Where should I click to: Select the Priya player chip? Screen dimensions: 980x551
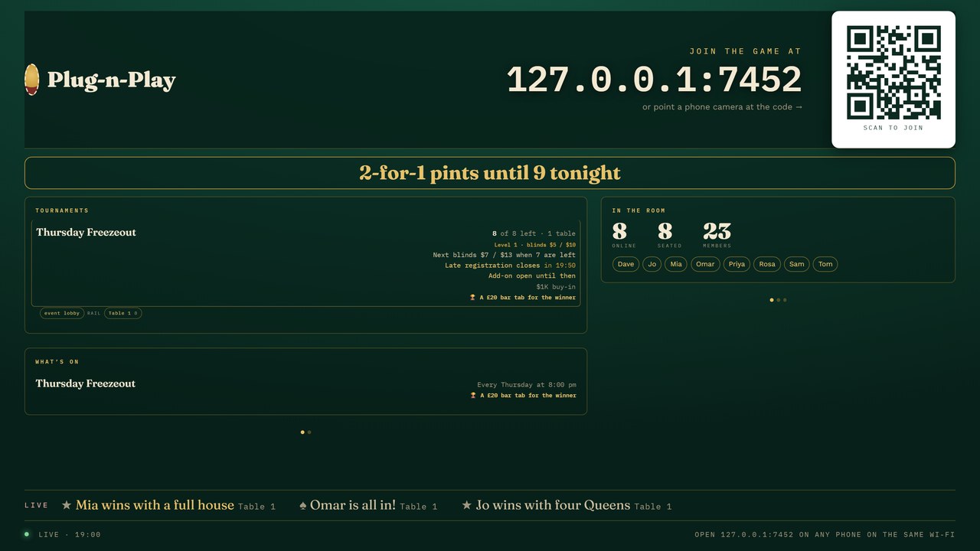tap(737, 264)
